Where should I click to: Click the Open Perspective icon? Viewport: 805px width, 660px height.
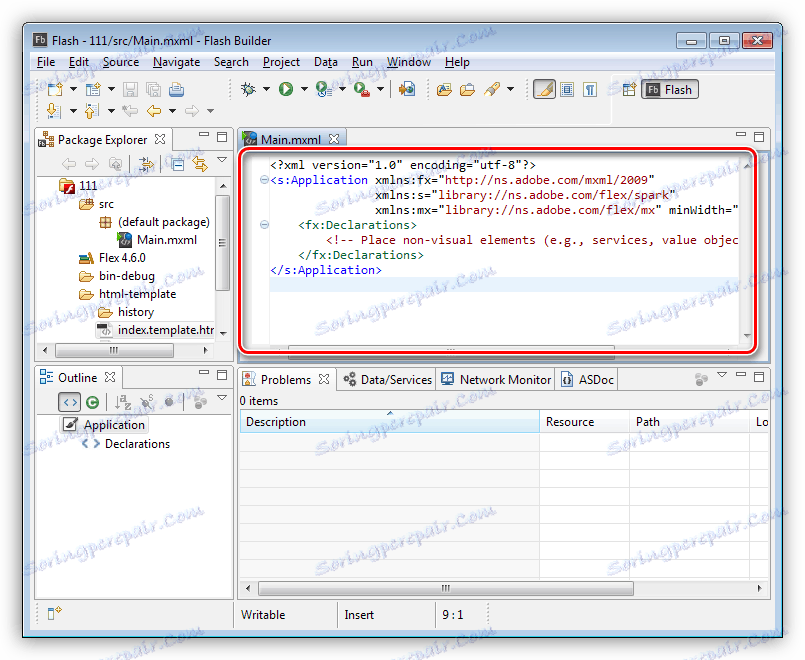pos(629,90)
